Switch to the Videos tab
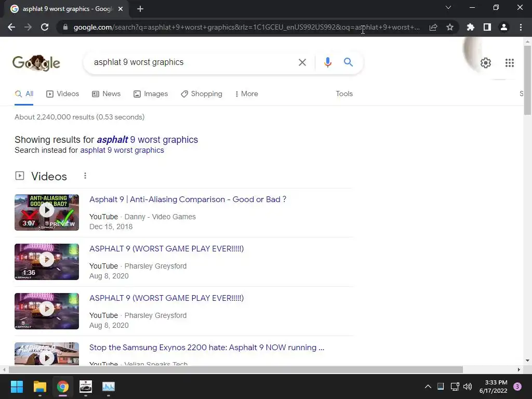The image size is (532, 399). pos(63,94)
